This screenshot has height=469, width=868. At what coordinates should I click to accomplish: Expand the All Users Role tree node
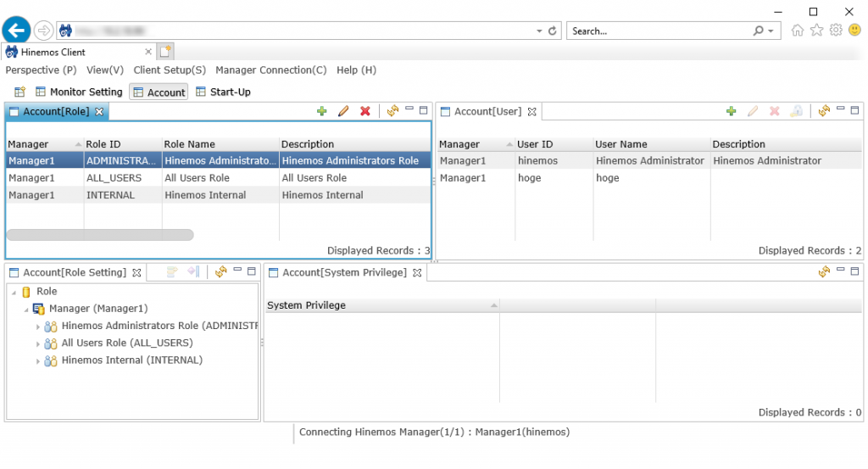coord(37,343)
